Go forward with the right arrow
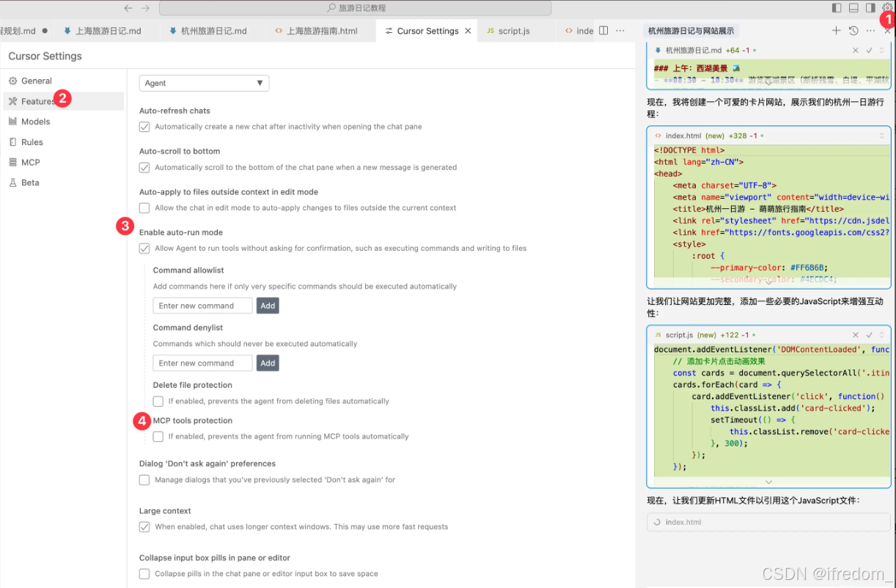Viewport: 896px width, 588px height. point(145,8)
